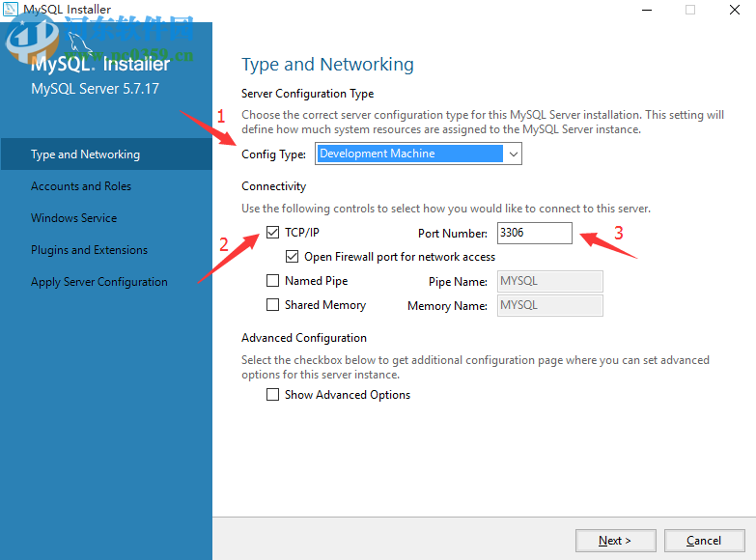
Task: Toggle Open Firewall port for network access
Action: click(293, 257)
